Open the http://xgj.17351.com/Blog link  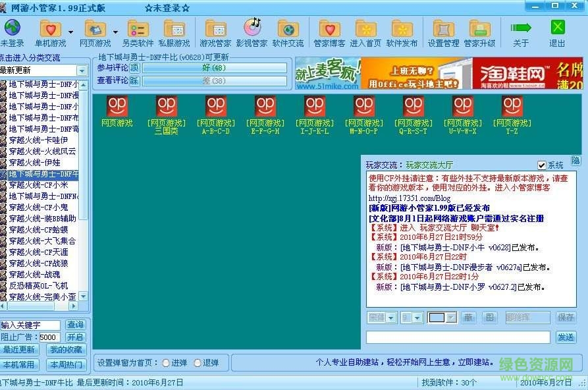point(410,198)
